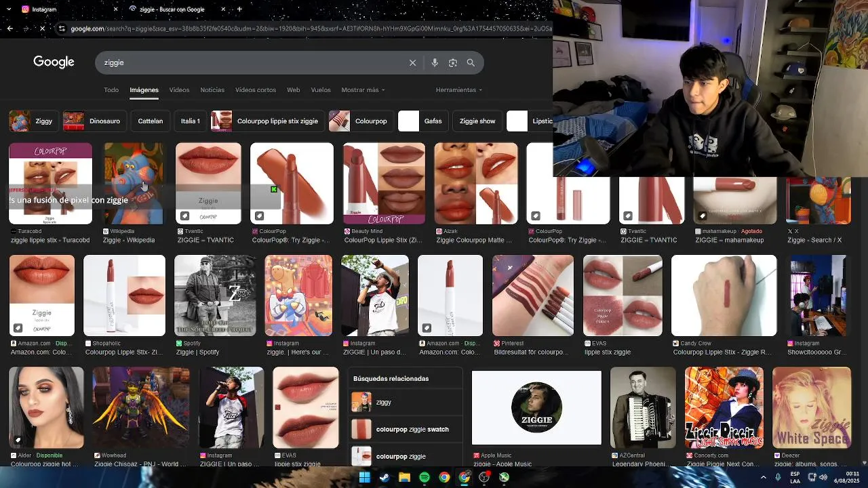868x488 pixels.
Task: Open site information icon in address bar
Action: 62,28
